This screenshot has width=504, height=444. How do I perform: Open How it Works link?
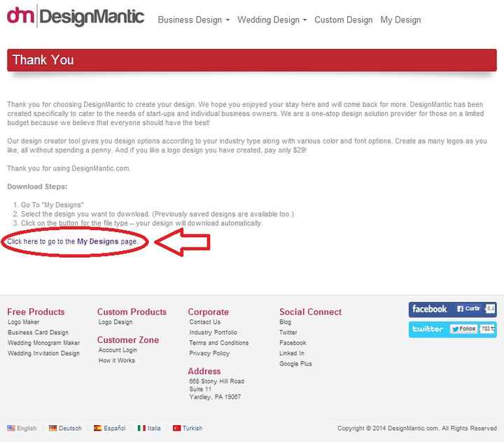tap(117, 361)
